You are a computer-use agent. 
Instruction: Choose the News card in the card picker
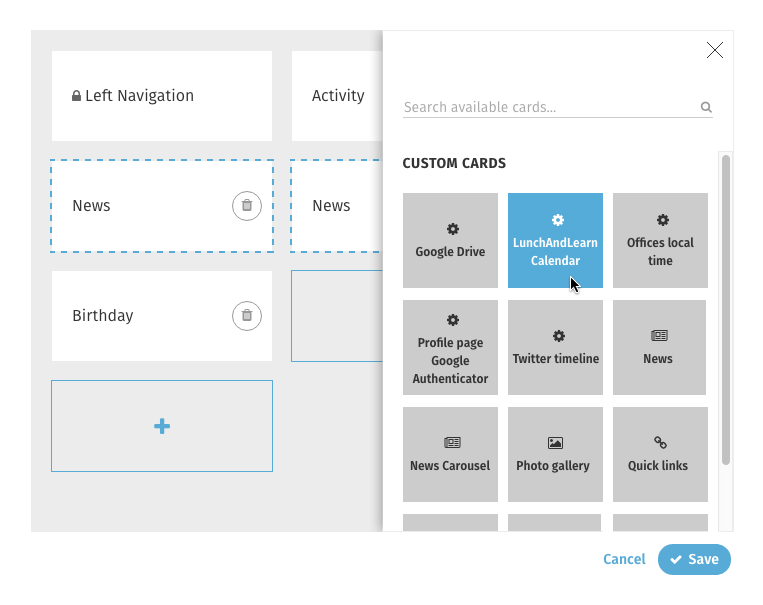click(659, 348)
